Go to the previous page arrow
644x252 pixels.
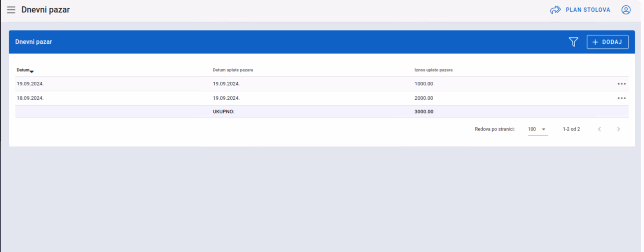(x=599, y=129)
